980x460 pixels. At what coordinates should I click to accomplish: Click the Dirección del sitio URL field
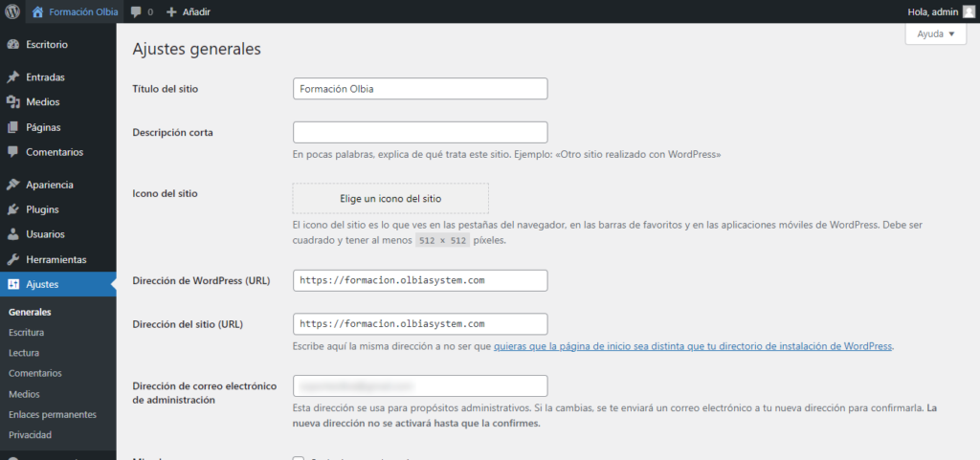click(420, 324)
